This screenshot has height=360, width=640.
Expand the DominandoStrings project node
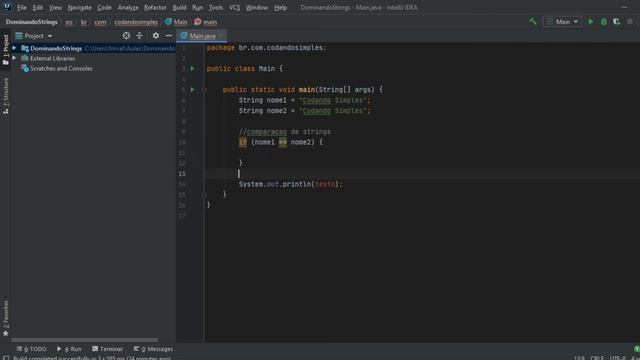14,48
